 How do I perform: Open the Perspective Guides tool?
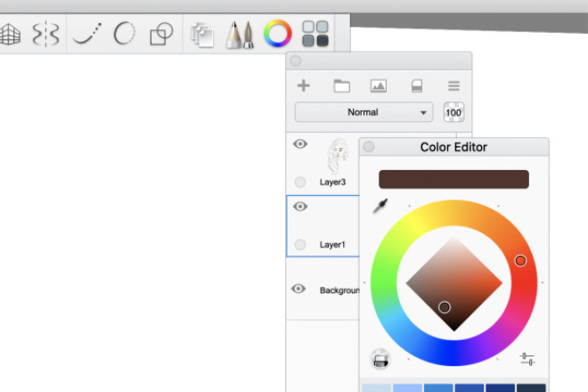8,35
